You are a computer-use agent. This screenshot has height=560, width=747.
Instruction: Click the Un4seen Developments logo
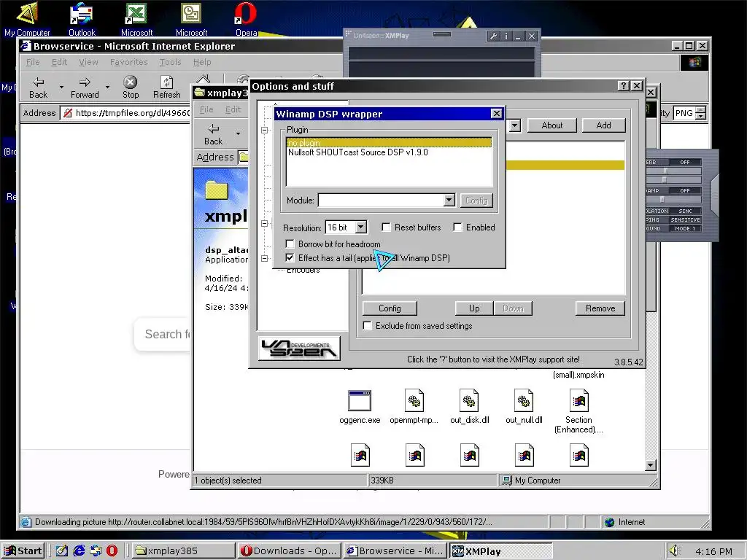pyautogui.click(x=299, y=349)
